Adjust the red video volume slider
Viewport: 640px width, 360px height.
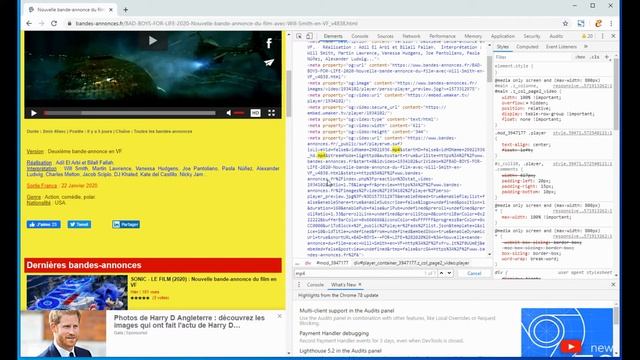[x=239, y=113]
